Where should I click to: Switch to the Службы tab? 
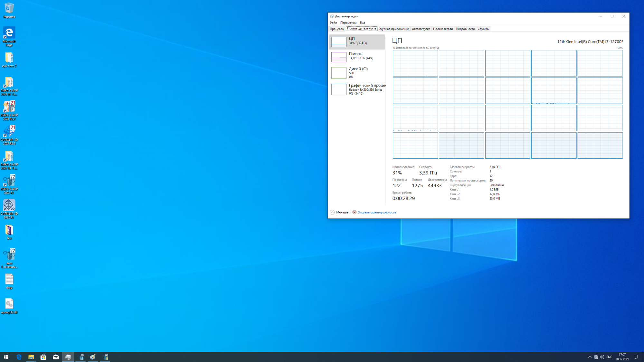click(483, 29)
